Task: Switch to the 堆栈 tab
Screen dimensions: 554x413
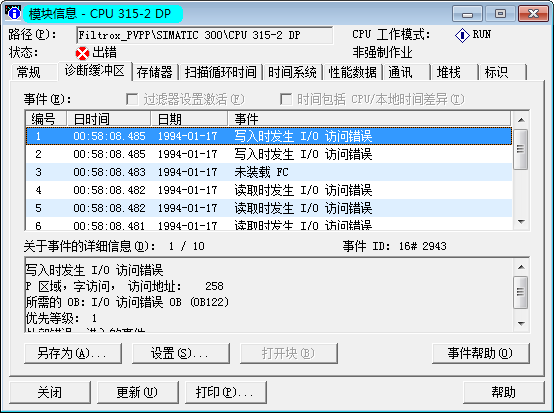Action: (x=455, y=72)
